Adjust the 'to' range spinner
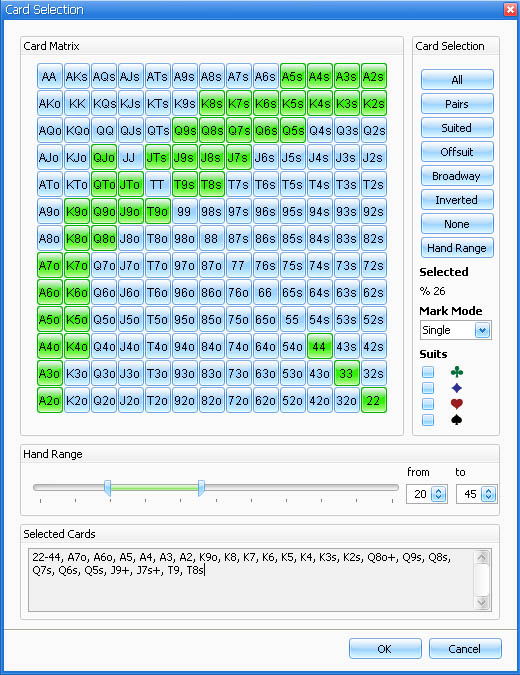 click(488, 494)
